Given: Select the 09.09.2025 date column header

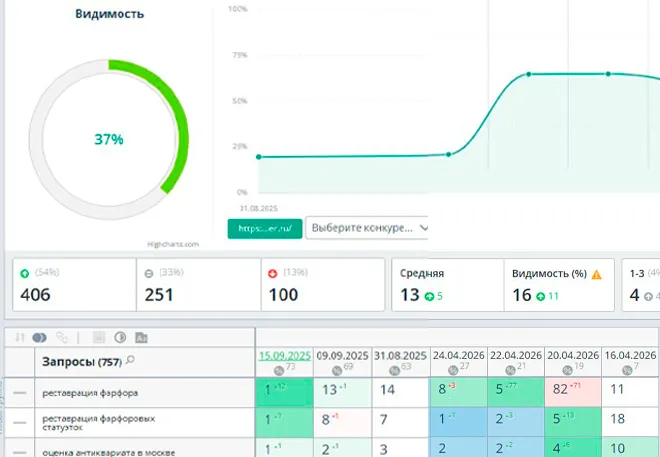Looking at the screenshot, I should click(343, 355).
